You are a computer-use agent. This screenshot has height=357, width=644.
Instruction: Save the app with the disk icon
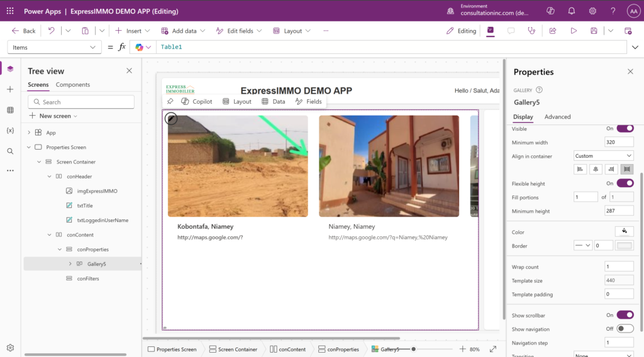pyautogui.click(x=594, y=31)
